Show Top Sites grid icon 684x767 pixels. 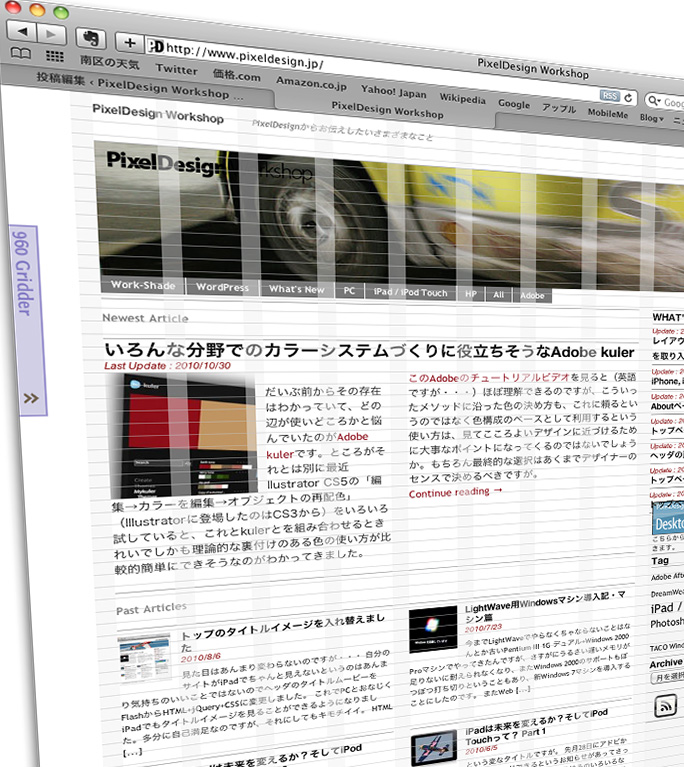[54, 56]
